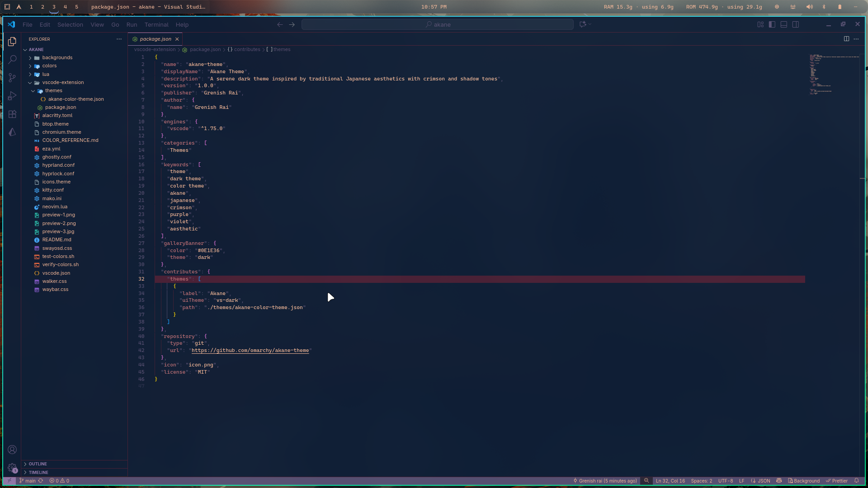868x488 pixels.
Task: Open the Accounts icon menu
Action: click(13, 450)
